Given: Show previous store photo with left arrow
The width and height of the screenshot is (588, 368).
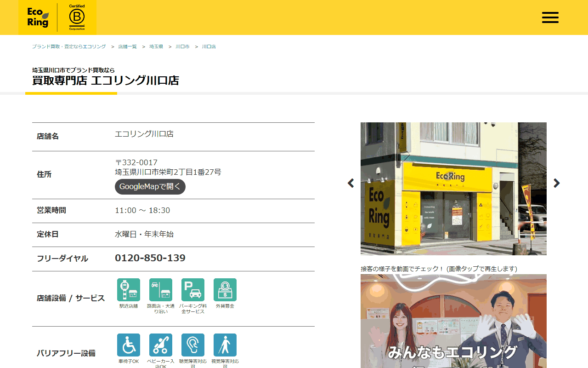Looking at the screenshot, I should pos(351,183).
